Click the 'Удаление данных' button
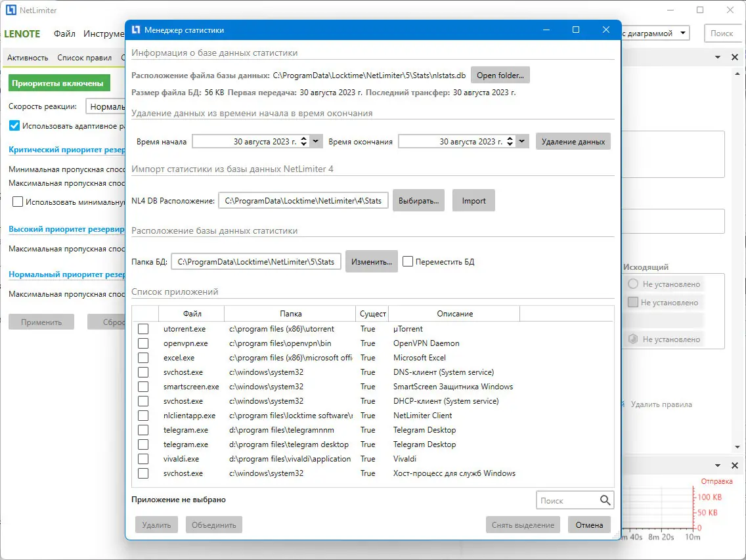Screen dimensions: 746x560 click(x=573, y=141)
